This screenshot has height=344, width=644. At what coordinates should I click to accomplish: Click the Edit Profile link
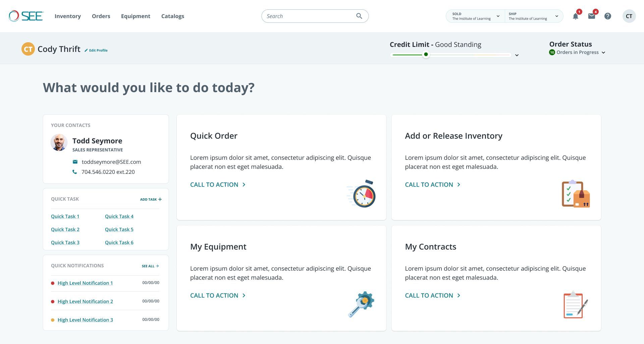click(96, 50)
